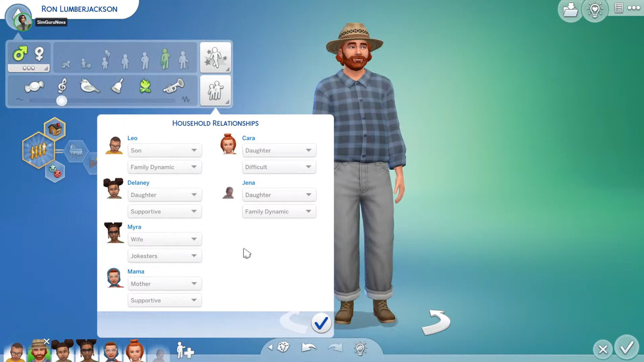Open the list panel icon at top right
The image size is (644, 362).
(619, 8)
